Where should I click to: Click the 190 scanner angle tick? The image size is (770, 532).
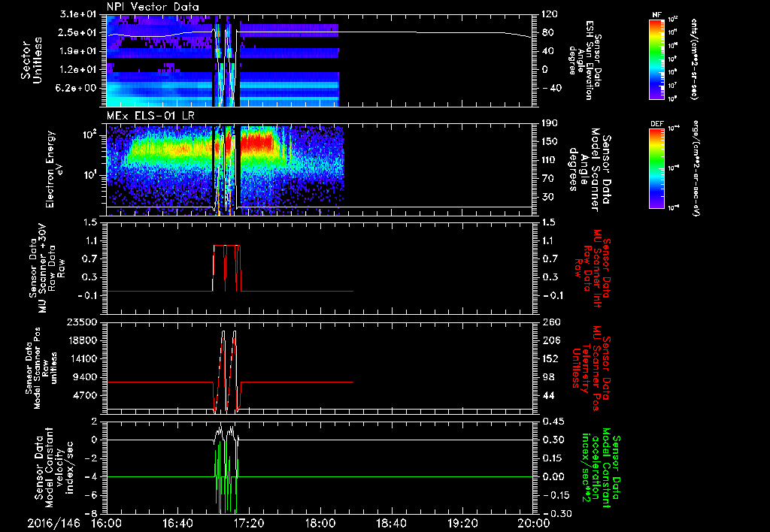(550, 122)
